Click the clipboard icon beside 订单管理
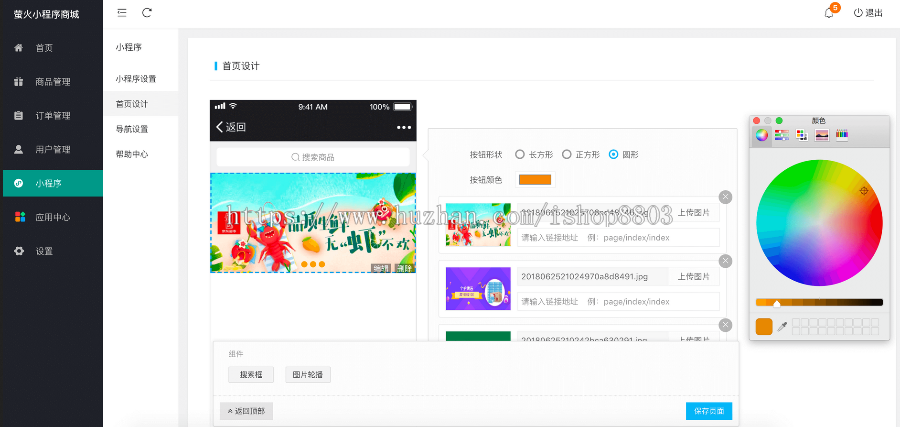The height and width of the screenshot is (427, 900). [19, 116]
